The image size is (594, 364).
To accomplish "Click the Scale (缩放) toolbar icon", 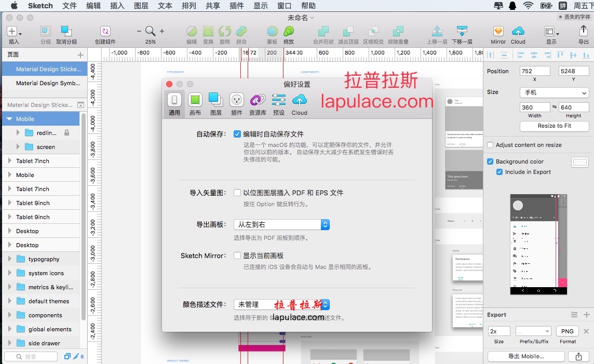I will pyautogui.click(x=289, y=31).
